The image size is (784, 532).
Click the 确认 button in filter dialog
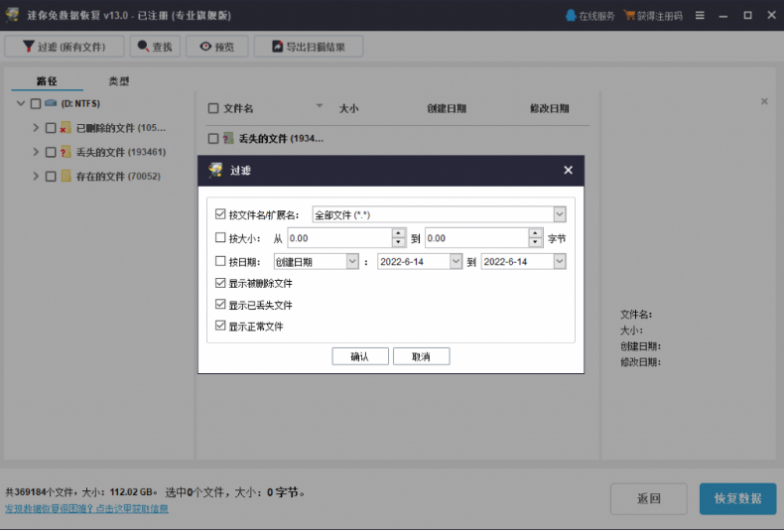360,356
